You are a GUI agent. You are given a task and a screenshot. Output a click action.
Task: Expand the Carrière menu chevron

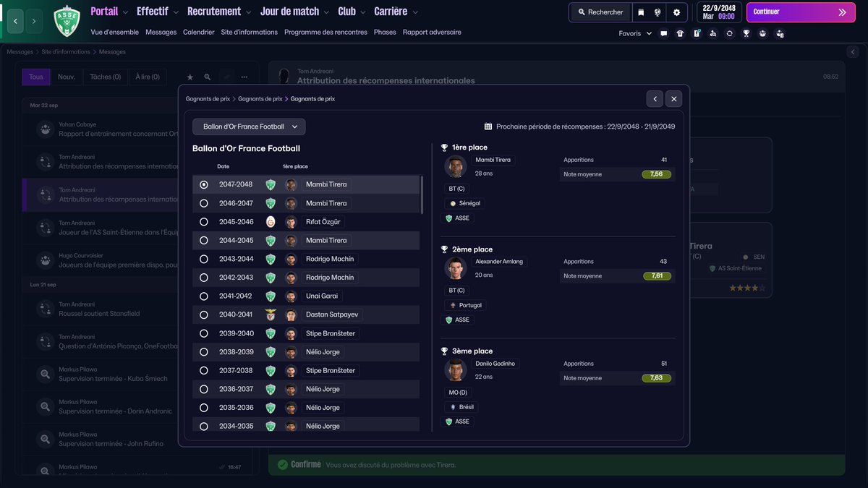click(x=415, y=12)
